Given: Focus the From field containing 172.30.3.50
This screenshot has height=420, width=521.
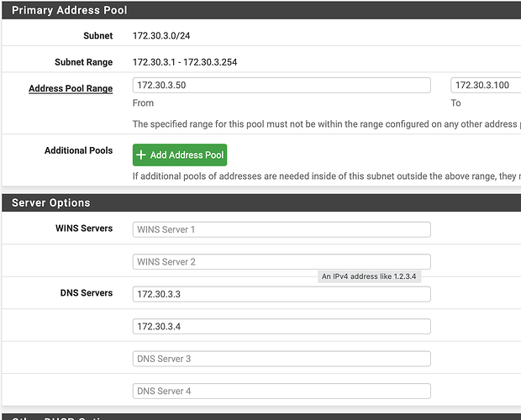Looking at the screenshot, I should 282,86.
